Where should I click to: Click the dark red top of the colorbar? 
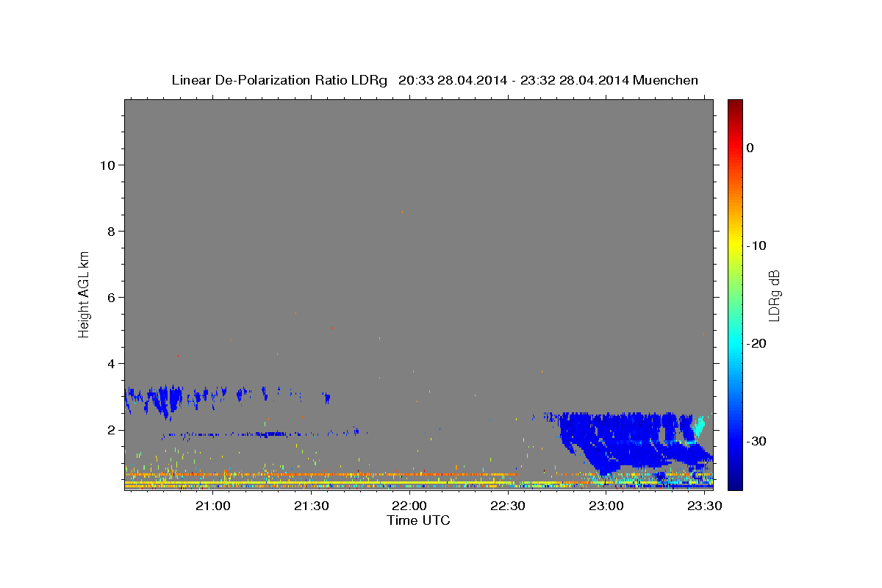pyautogui.click(x=735, y=104)
